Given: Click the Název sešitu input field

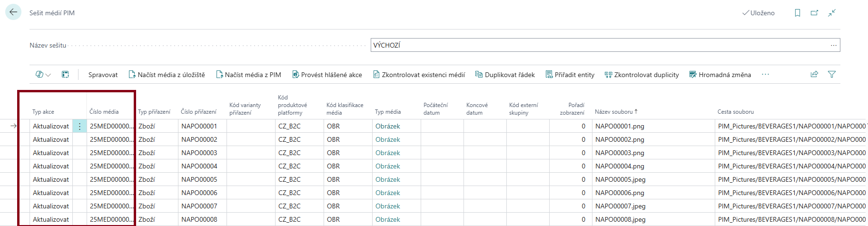Looking at the screenshot, I should pos(600,45).
